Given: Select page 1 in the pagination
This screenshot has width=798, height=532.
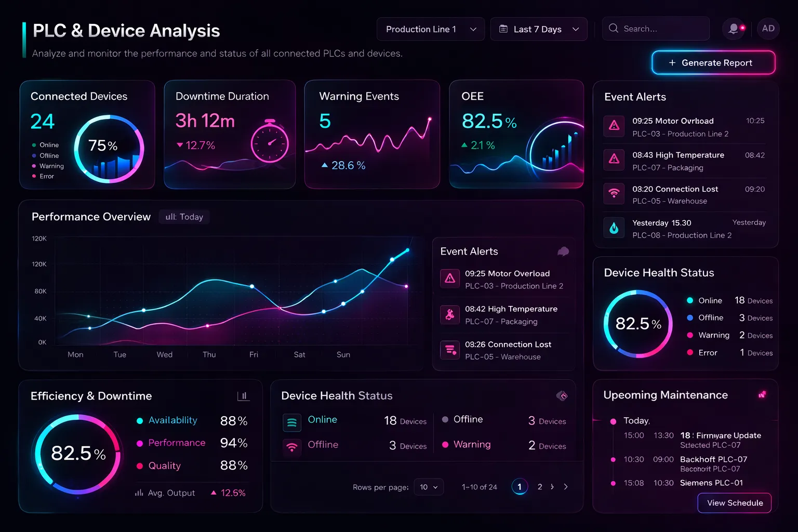Looking at the screenshot, I should [520, 487].
